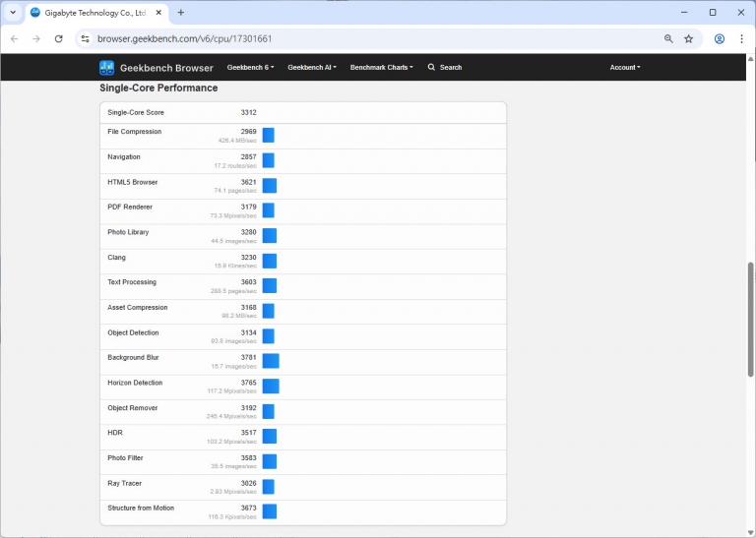Open the Benchmark Charts dropdown

click(382, 68)
